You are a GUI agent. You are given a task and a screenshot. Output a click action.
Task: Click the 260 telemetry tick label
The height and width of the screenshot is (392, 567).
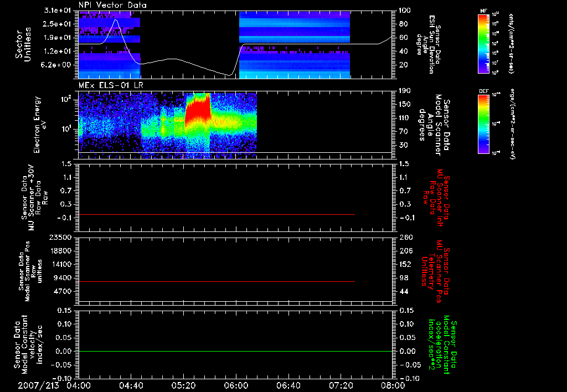click(x=405, y=238)
